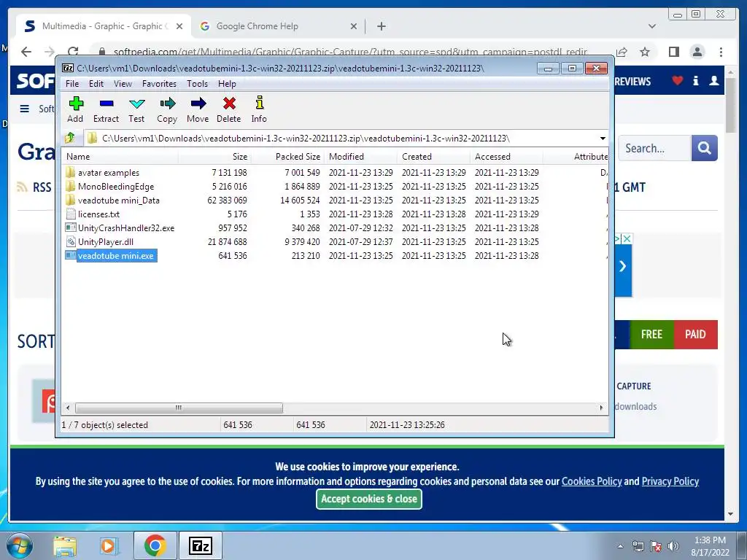Open the View menu in 7-Zip
The image size is (747, 560).
[x=123, y=84]
